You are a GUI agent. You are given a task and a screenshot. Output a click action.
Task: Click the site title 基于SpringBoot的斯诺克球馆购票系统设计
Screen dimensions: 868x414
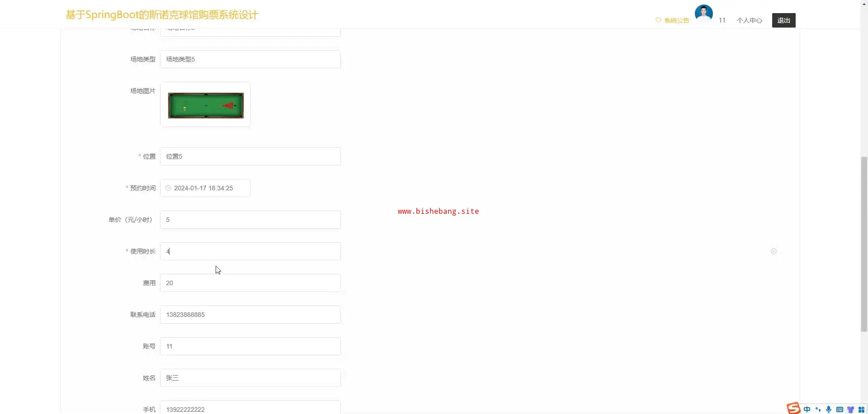(162, 15)
